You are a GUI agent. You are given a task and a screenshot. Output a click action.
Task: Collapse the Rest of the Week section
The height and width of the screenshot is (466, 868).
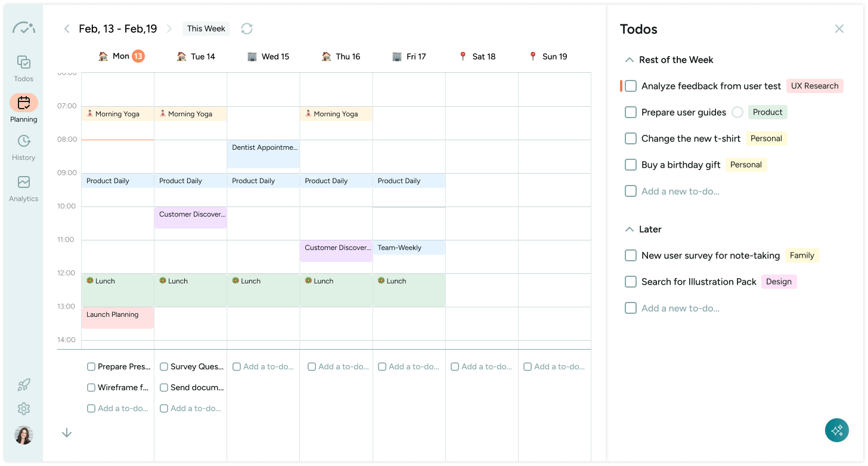(628, 60)
